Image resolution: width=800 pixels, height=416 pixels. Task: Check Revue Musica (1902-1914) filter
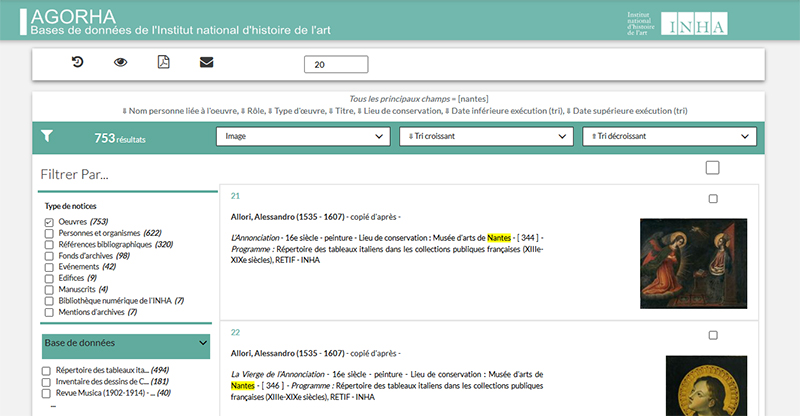tap(46, 393)
